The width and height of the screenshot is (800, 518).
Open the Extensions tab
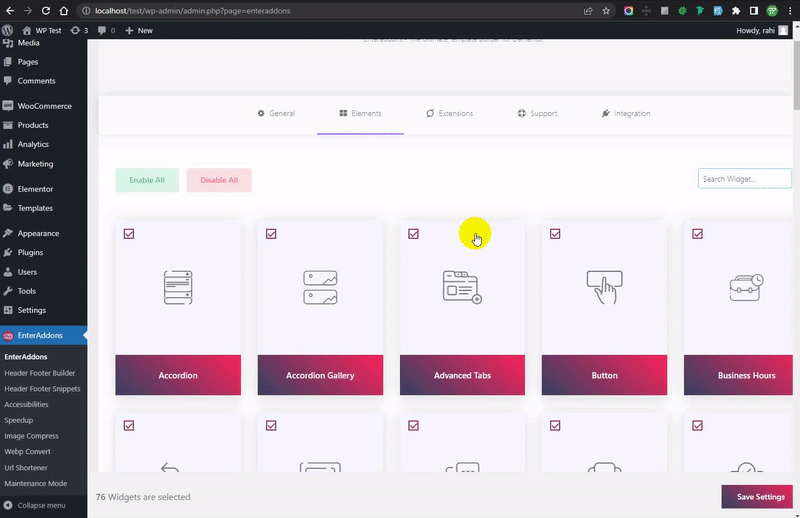449,114
